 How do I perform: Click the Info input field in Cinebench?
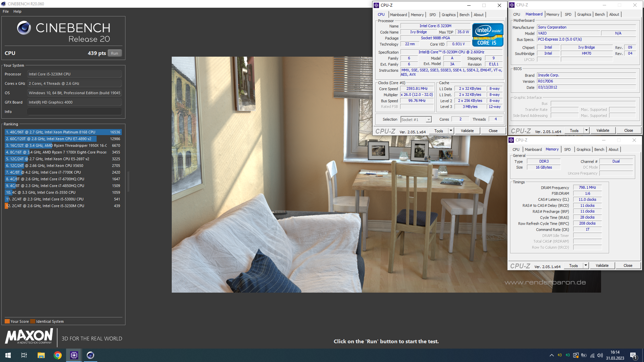click(74, 112)
